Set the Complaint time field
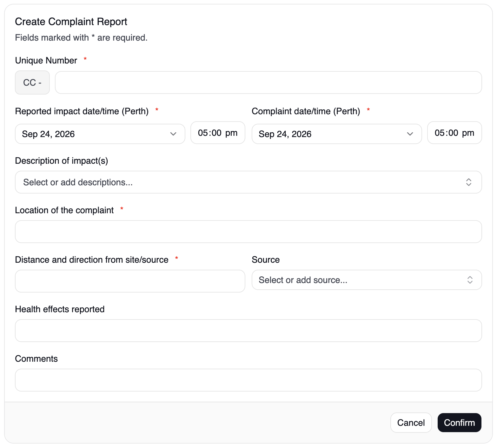 tap(454, 133)
